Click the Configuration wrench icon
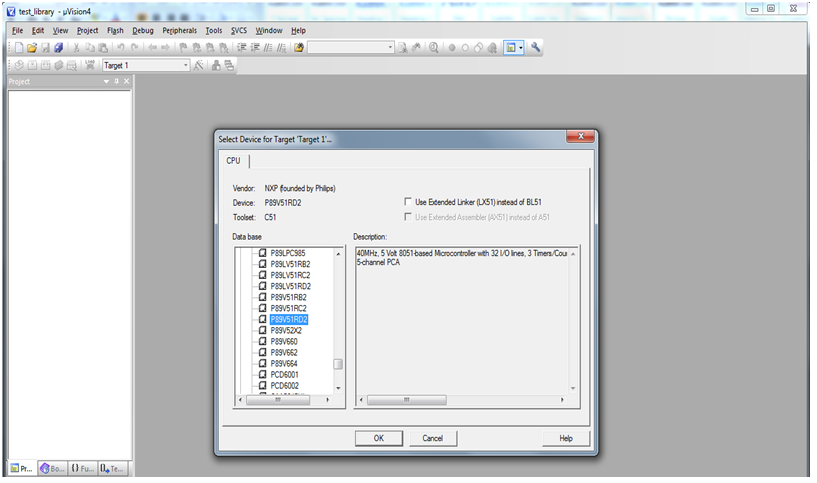The image size is (817, 483). point(535,48)
